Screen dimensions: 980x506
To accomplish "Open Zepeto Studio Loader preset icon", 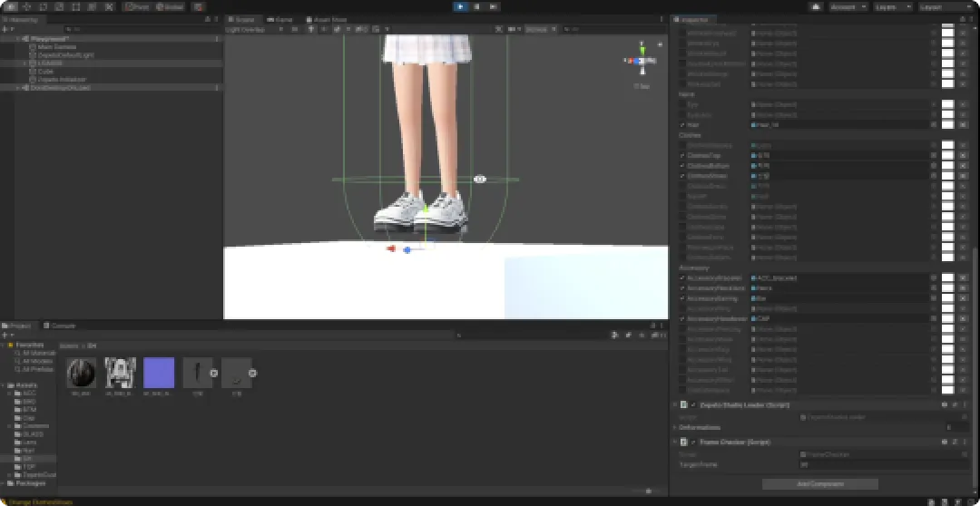I will coord(955,404).
